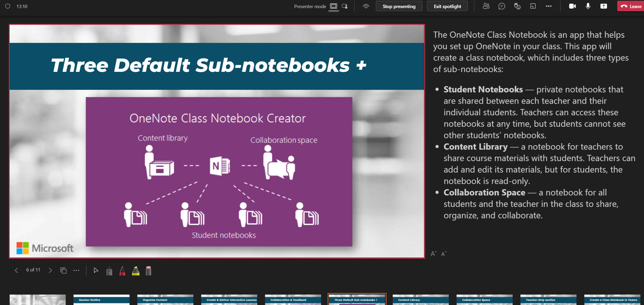This screenshot has height=305, width=644.
Task: Select the laser pointer tool
Action: [109, 271]
